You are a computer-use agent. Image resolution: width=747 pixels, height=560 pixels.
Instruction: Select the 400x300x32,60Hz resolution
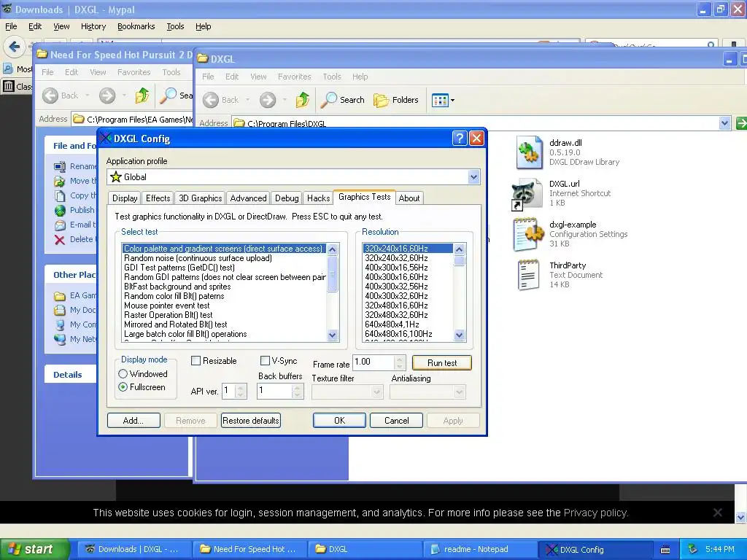click(407, 296)
